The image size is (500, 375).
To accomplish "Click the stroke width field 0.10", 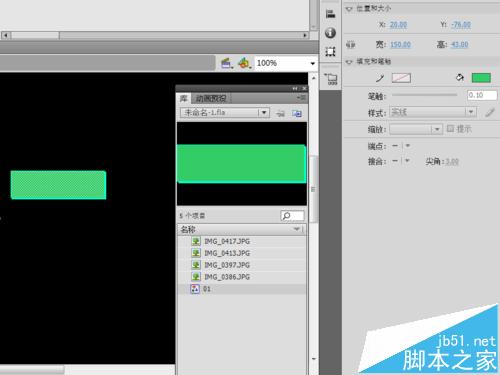I will coord(482,95).
